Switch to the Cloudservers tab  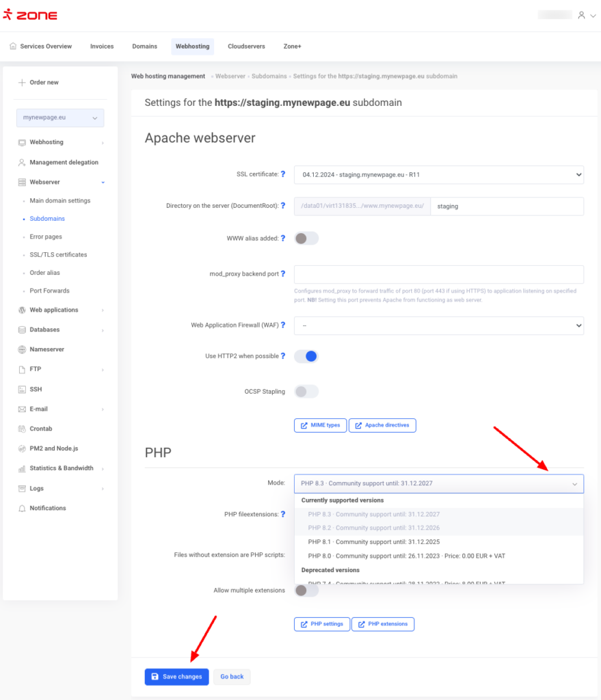click(x=246, y=46)
